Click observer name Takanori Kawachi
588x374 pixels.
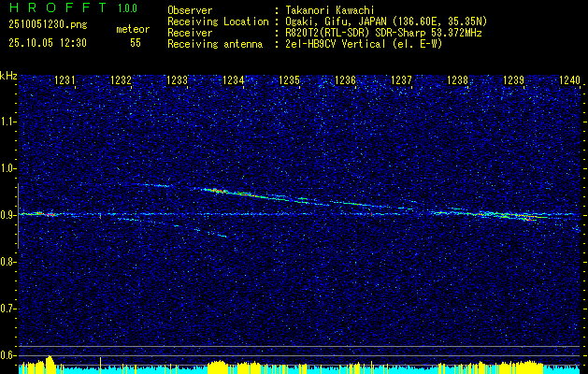tap(330, 10)
